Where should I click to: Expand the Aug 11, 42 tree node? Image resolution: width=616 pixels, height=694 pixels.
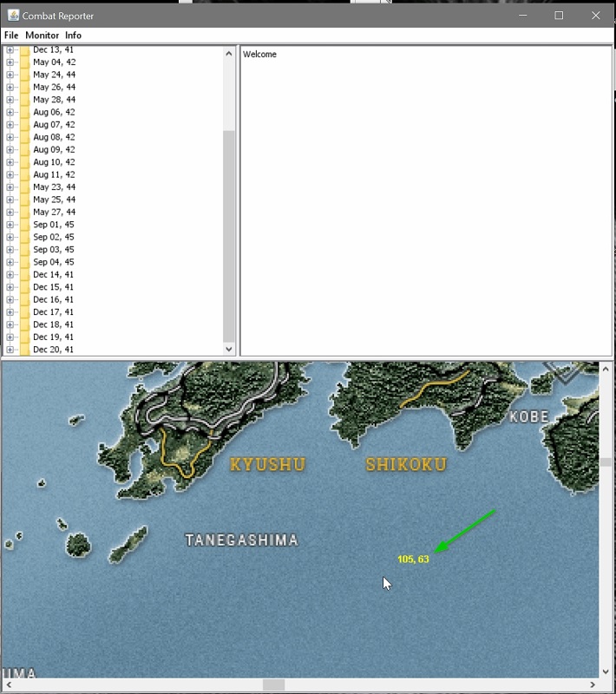click(10, 175)
